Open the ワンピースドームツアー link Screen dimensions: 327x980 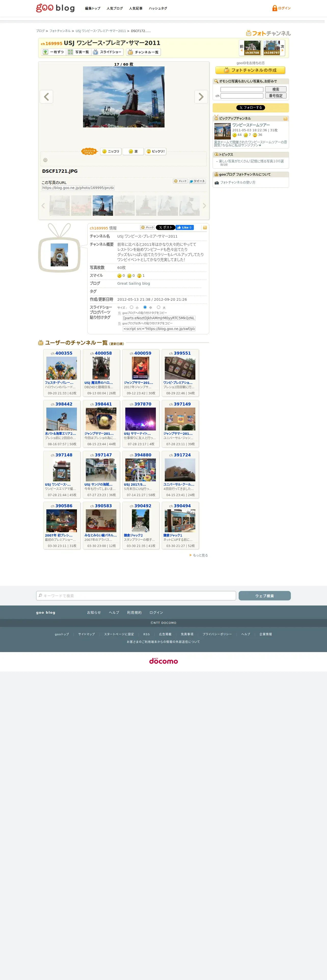point(251,125)
